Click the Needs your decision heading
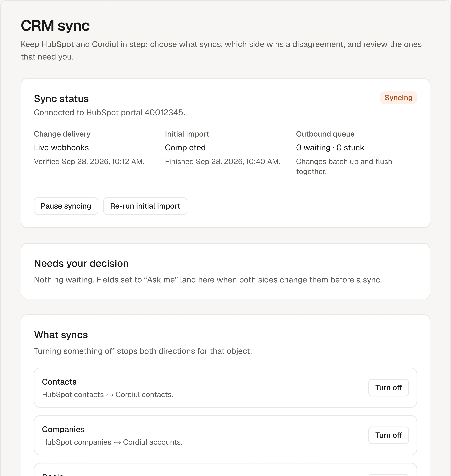This screenshot has width=451, height=476. 81,264
